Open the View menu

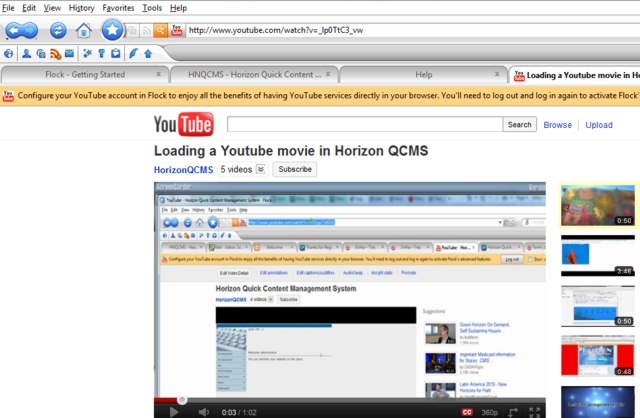click(x=52, y=8)
